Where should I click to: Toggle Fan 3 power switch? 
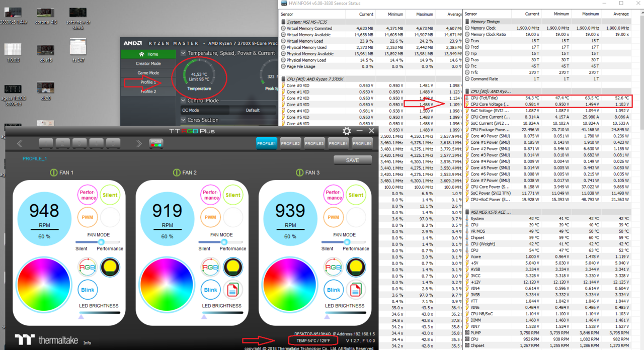pyautogui.click(x=300, y=172)
